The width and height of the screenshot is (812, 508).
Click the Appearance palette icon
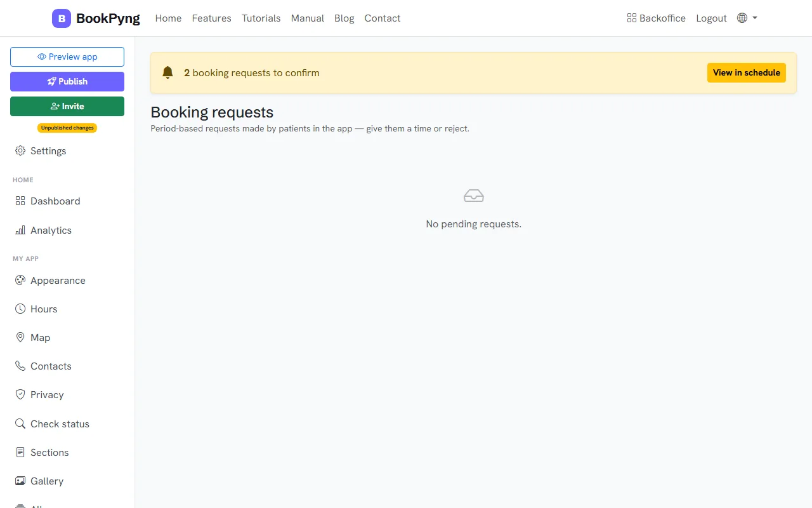[20, 280]
